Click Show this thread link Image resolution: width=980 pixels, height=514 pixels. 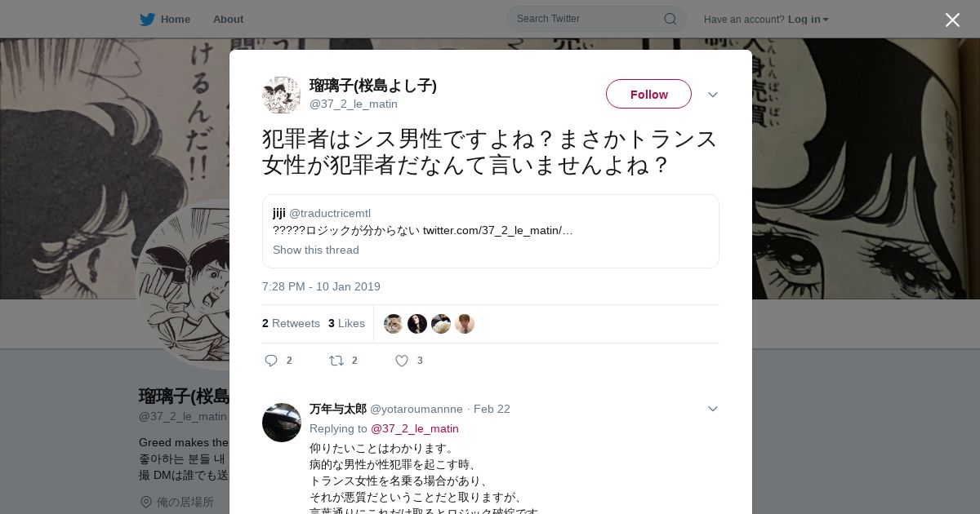tap(316, 250)
